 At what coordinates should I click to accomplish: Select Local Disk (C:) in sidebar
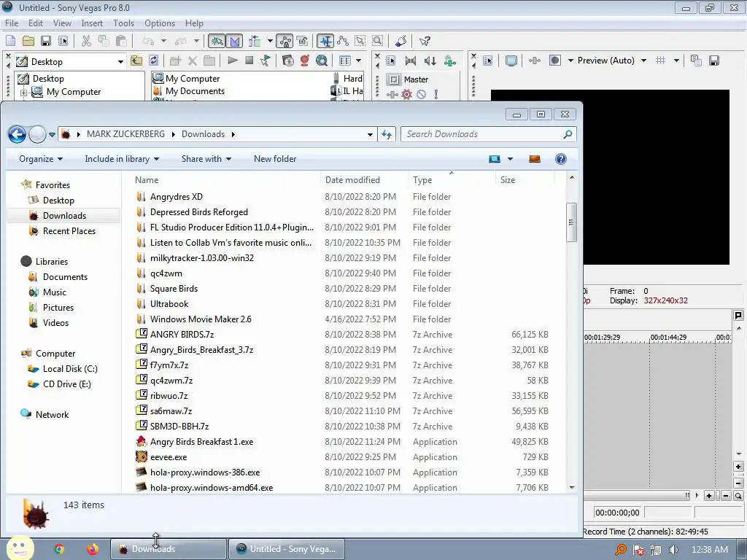70,369
